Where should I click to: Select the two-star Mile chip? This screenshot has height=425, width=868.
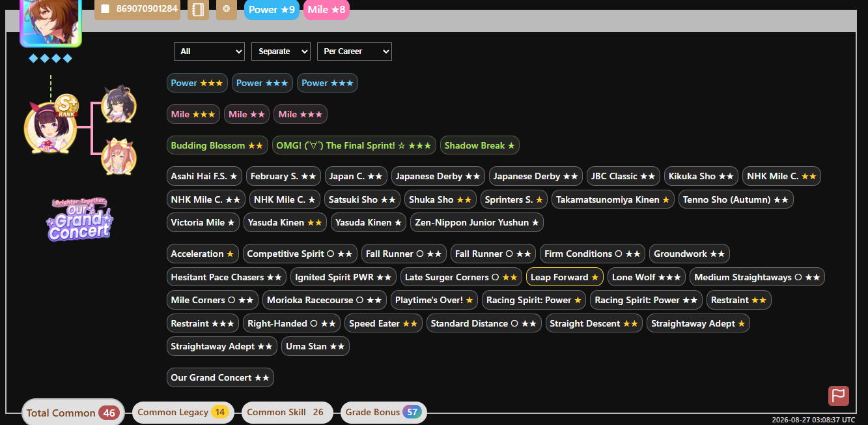[247, 114]
